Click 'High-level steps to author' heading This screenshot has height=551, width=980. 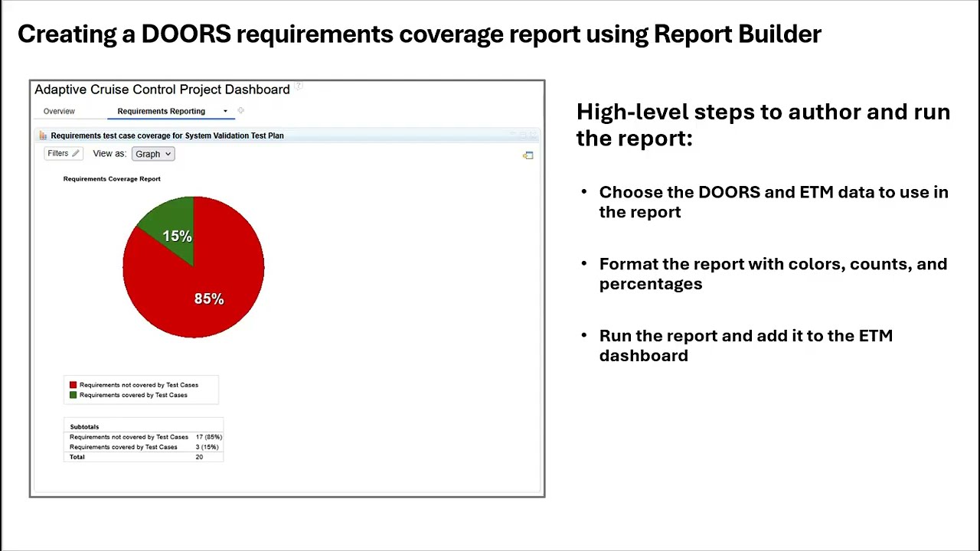pos(763,125)
